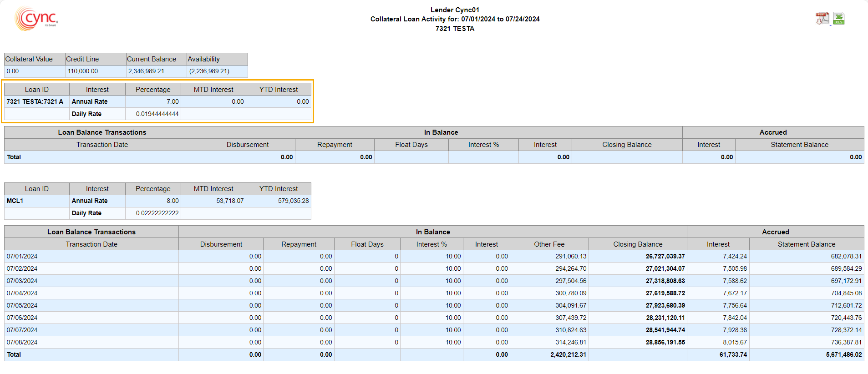
Task: Click YTD Interest value 579,035.28
Action: 293,201
